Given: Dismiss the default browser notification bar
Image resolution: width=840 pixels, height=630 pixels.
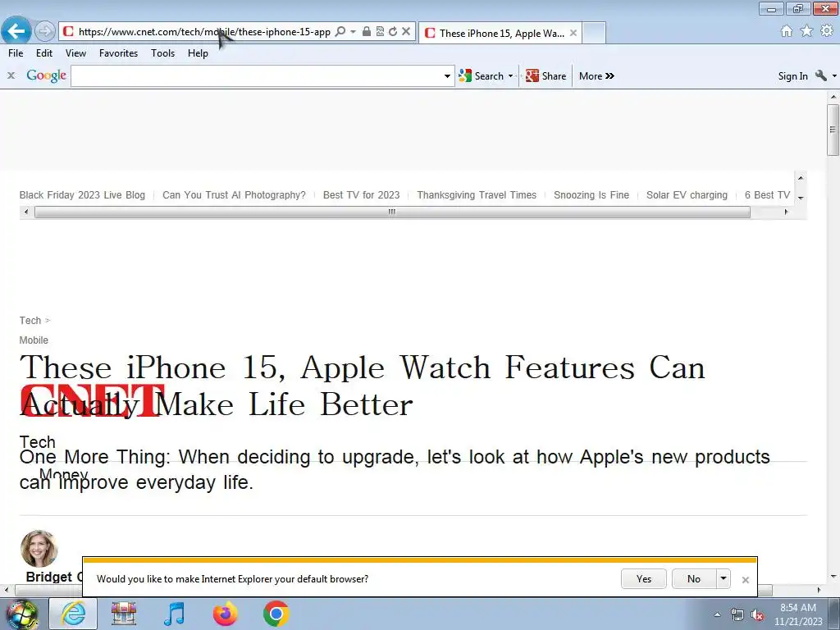Looking at the screenshot, I should click(x=745, y=580).
